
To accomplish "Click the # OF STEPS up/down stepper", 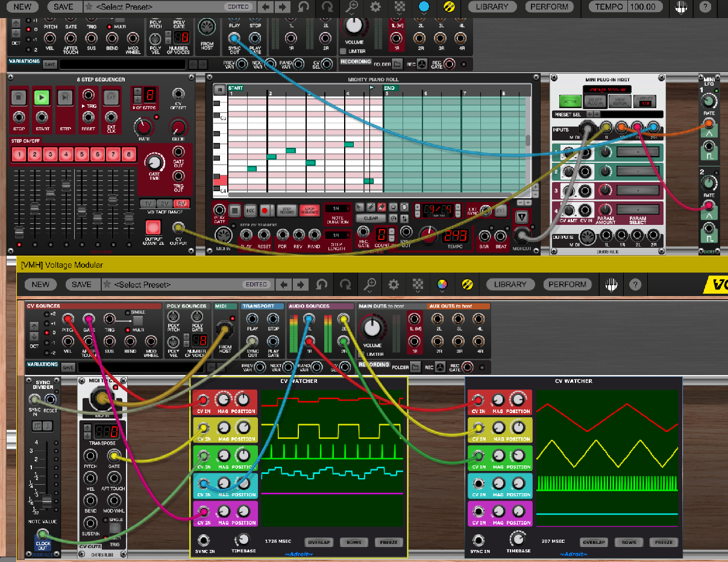I will (x=137, y=95).
